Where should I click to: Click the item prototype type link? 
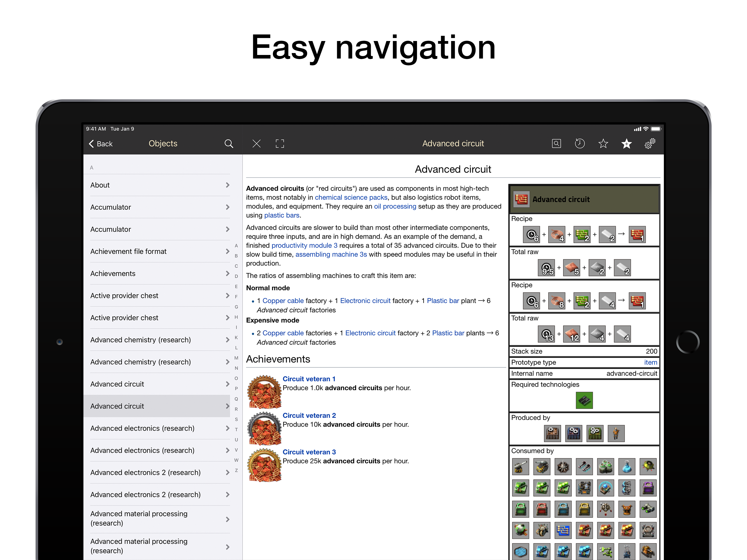click(650, 362)
